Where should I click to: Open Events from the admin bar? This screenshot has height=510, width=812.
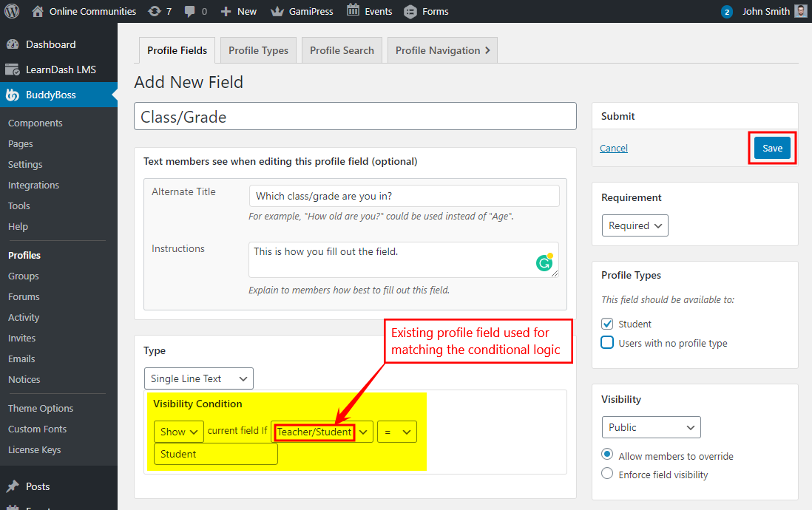[x=369, y=11]
